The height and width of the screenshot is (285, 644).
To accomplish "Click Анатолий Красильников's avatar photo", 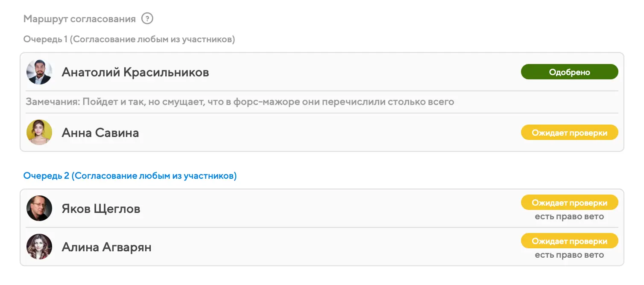I will pos(39,72).
